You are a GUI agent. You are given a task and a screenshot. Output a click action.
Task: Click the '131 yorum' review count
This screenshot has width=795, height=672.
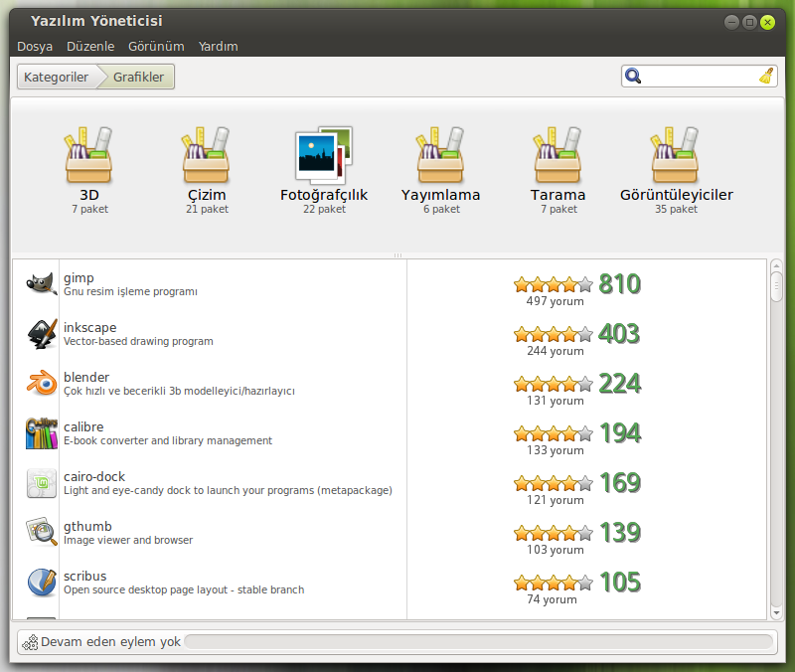[556, 401]
